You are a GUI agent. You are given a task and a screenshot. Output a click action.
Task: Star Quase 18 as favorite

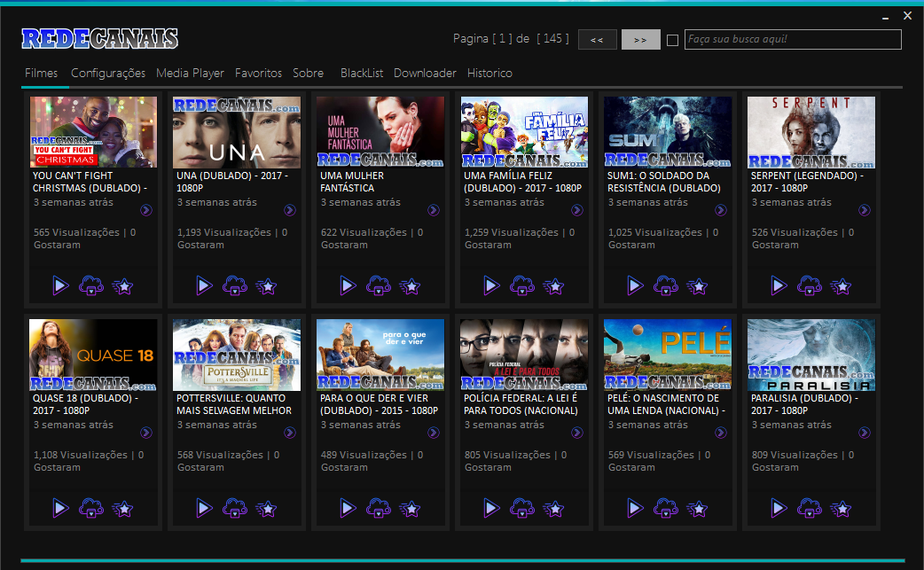coord(122,509)
